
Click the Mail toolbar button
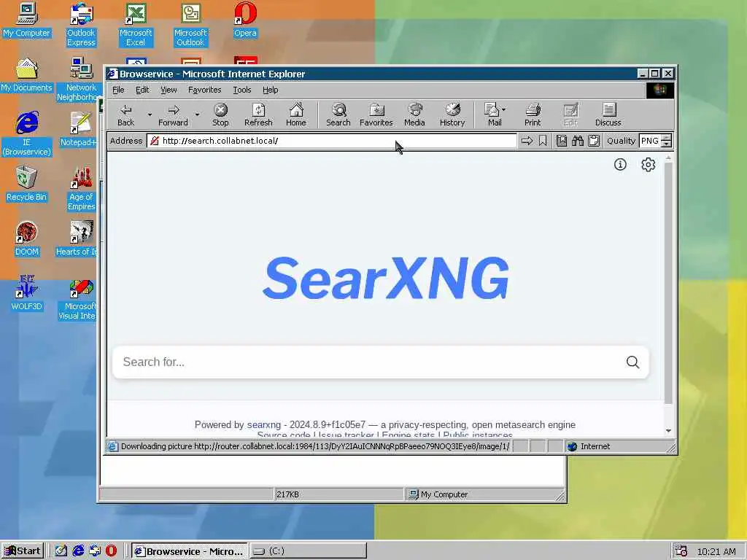tap(492, 114)
